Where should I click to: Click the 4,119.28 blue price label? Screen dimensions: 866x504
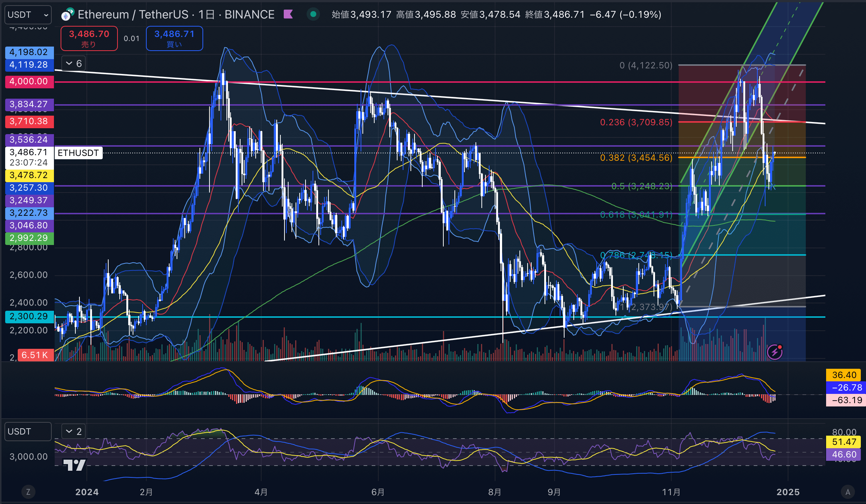pyautogui.click(x=29, y=65)
